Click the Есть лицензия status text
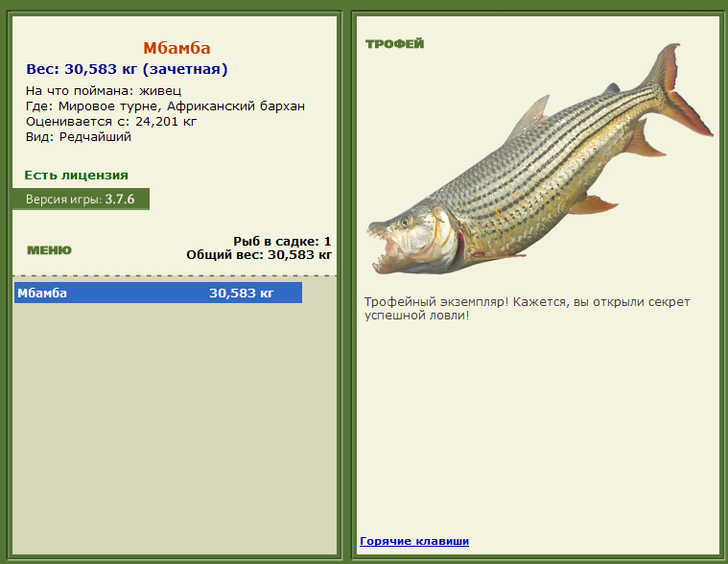The height and width of the screenshot is (564, 728). (76, 175)
